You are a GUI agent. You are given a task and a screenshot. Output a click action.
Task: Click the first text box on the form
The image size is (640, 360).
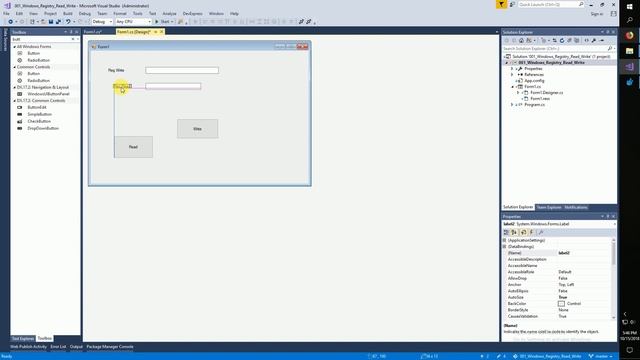pyautogui.click(x=182, y=70)
